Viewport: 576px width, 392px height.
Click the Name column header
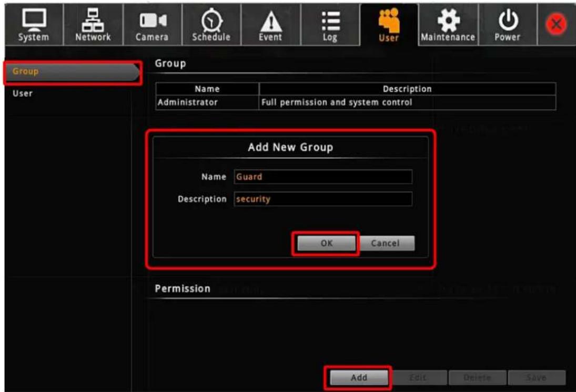[207, 89]
